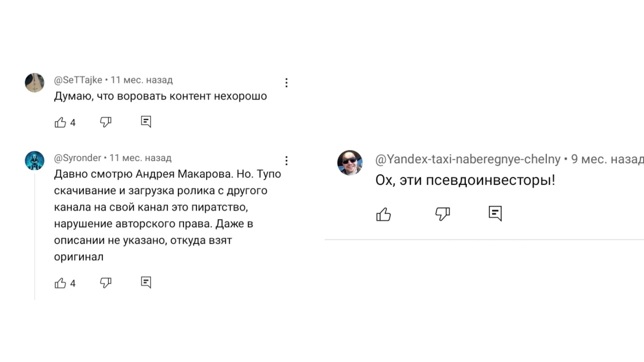Open three-dot menu on @Syronder comment
644x362 pixels.
coord(286,161)
